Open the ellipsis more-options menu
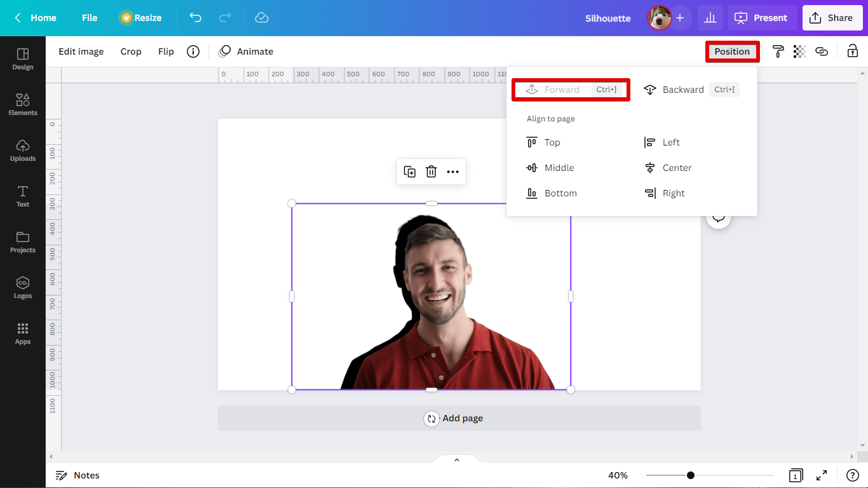 [453, 172]
